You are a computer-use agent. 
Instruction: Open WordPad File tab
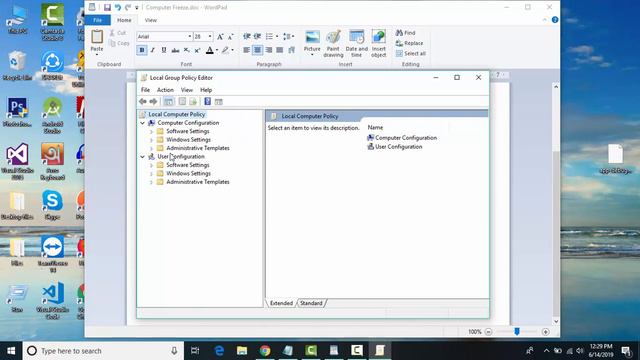[x=98, y=20]
